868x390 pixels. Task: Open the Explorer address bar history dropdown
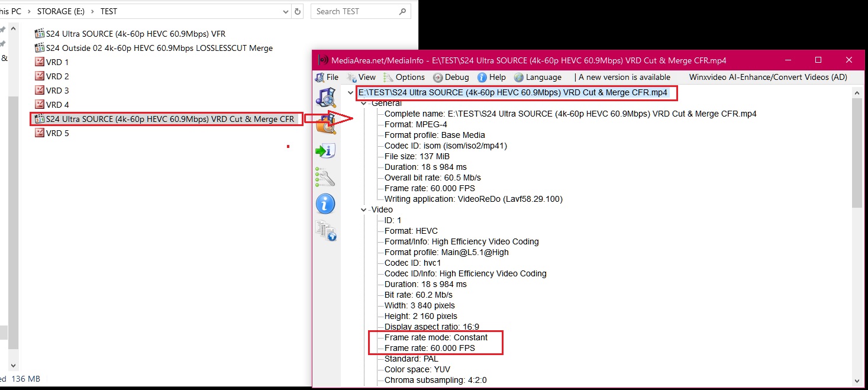[x=285, y=11]
